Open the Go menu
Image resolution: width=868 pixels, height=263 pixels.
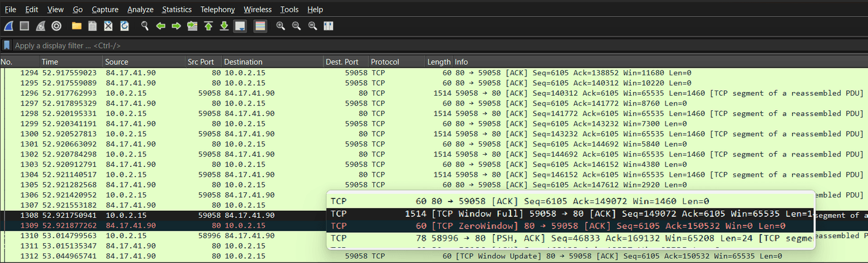[78, 9]
